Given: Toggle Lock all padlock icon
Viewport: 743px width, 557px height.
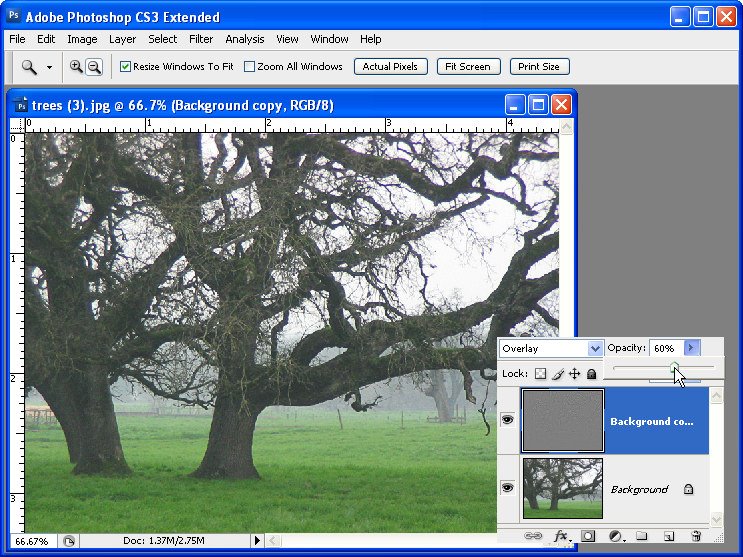Looking at the screenshot, I should click(x=591, y=374).
